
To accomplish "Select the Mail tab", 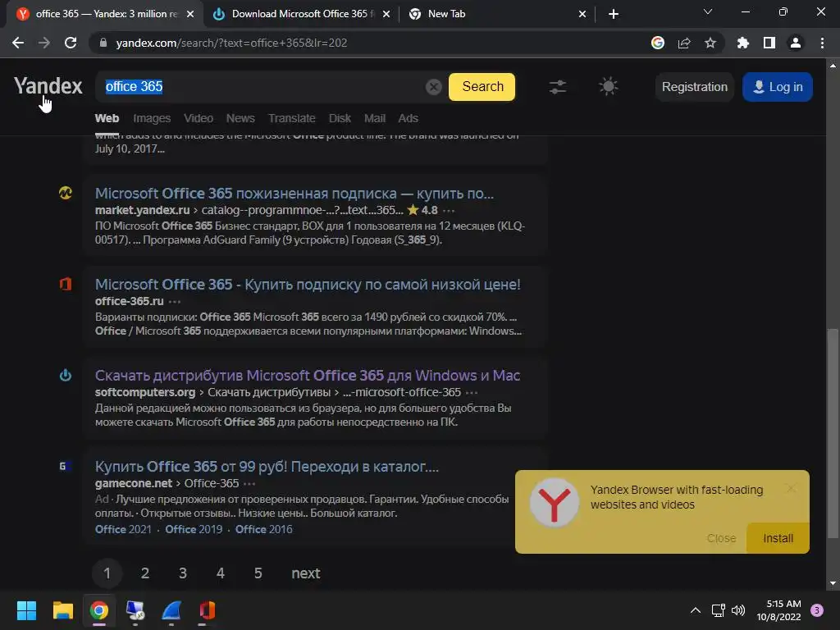I will point(374,118).
